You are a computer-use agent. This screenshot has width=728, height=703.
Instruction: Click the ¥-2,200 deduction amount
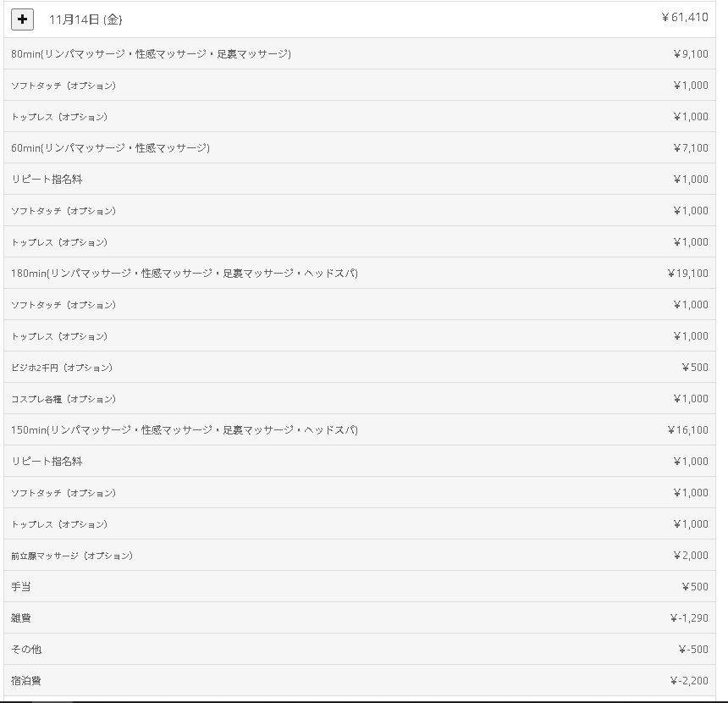pos(689,681)
